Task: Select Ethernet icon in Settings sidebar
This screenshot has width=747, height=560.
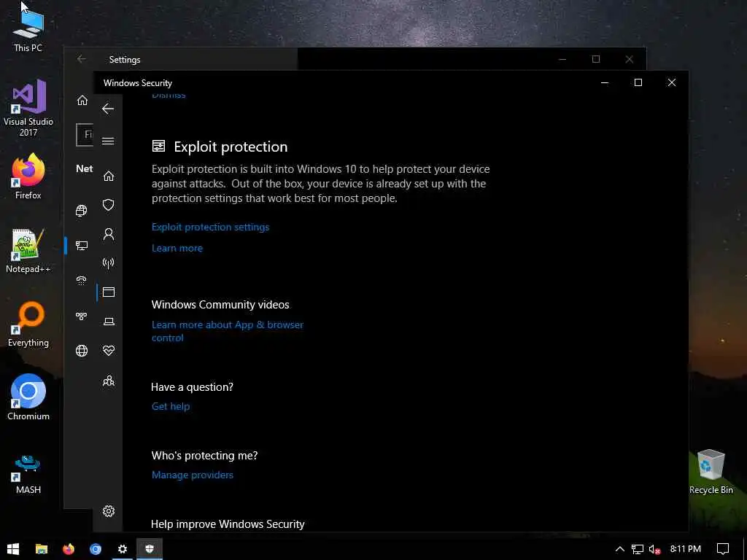Action: pos(82,245)
